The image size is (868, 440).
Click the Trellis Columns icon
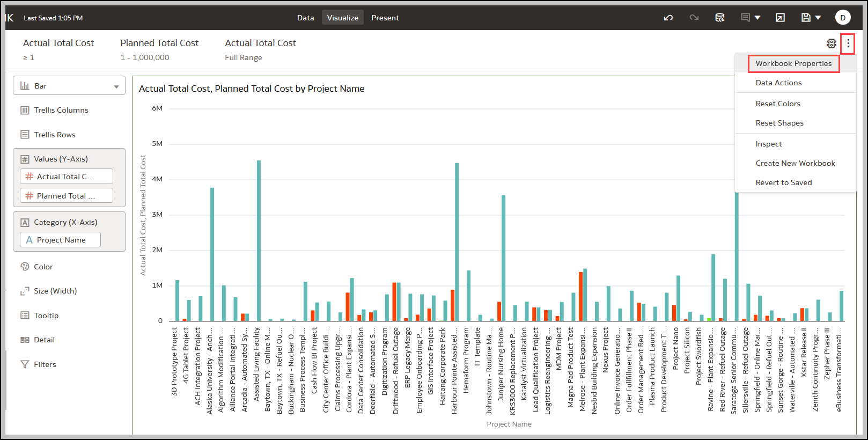pyautogui.click(x=25, y=110)
